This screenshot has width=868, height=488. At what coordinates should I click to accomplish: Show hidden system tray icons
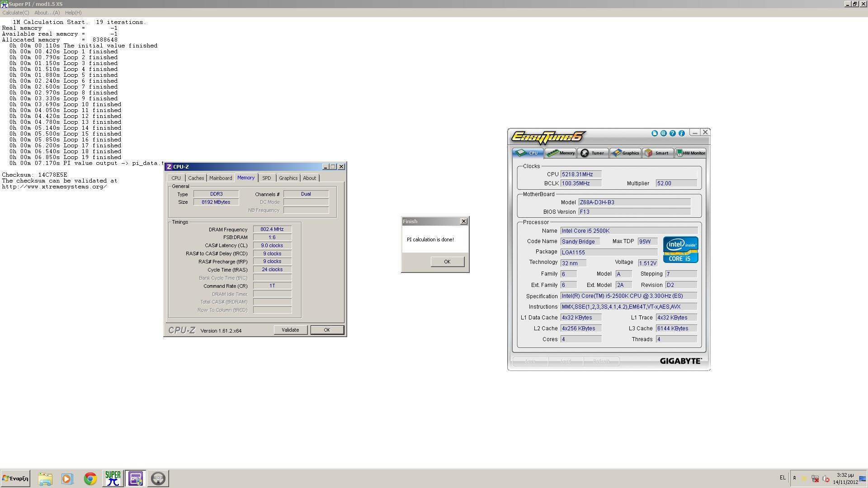pyautogui.click(x=794, y=478)
